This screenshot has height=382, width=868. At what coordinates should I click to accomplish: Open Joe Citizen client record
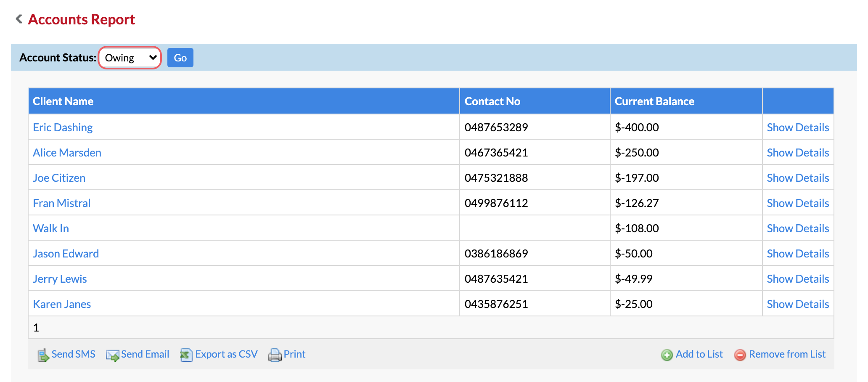point(59,178)
